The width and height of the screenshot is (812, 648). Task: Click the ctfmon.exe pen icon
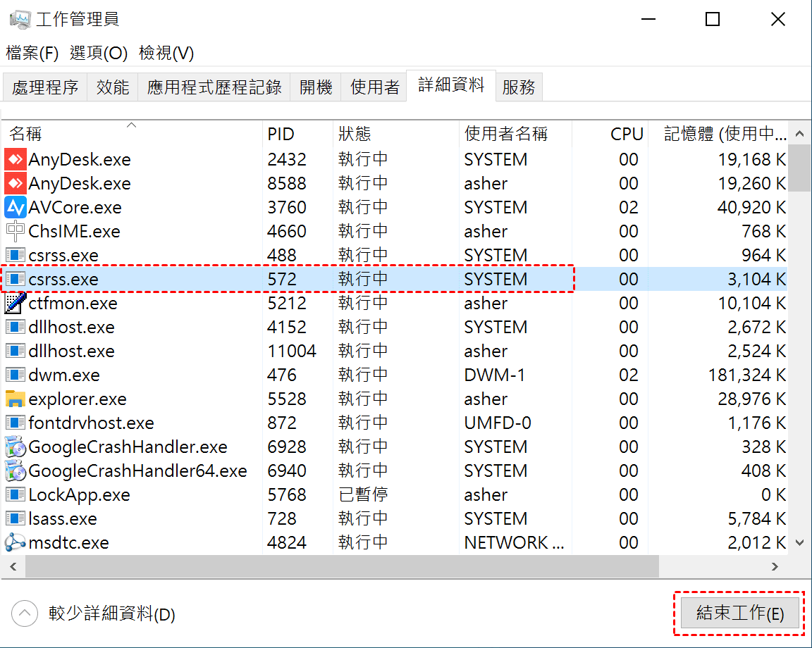click(x=15, y=303)
